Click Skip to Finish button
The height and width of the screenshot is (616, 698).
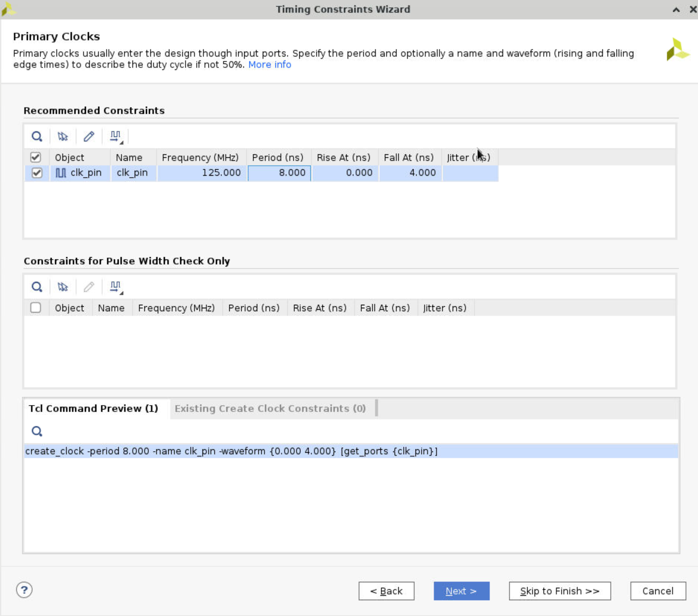559,591
